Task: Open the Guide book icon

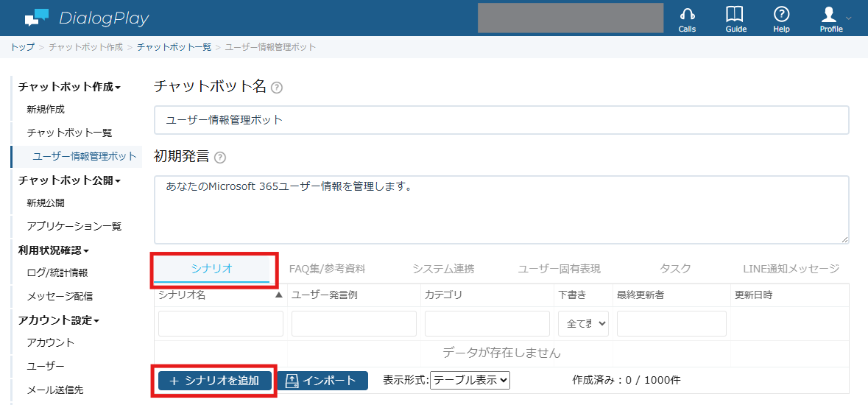Action: click(734, 15)
